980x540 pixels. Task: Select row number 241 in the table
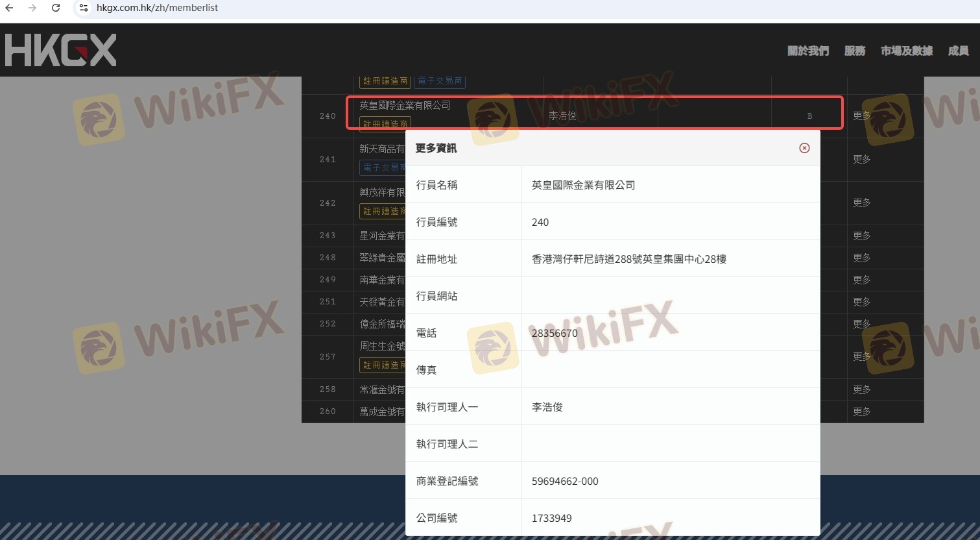click(x=328, y=160)
